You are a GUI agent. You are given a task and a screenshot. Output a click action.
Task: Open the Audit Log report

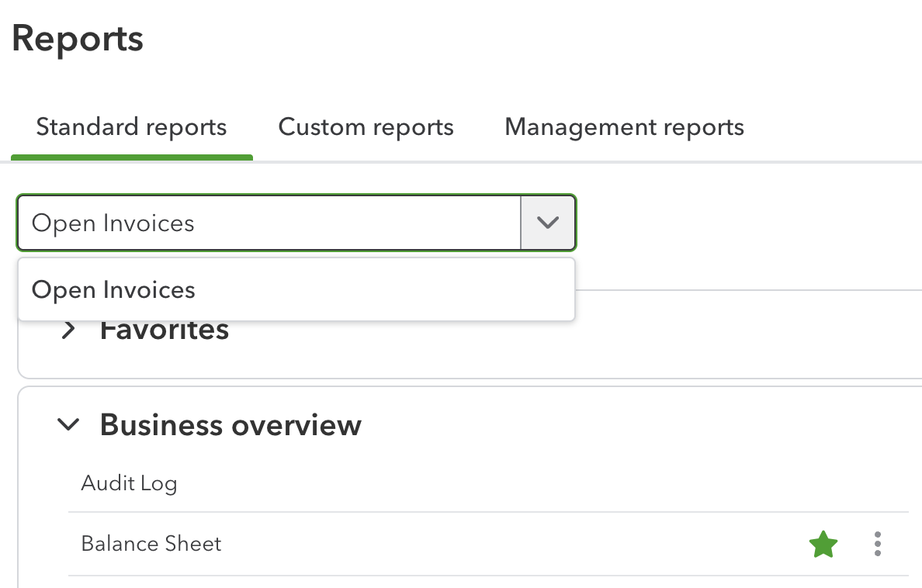(x=129, y=483)
